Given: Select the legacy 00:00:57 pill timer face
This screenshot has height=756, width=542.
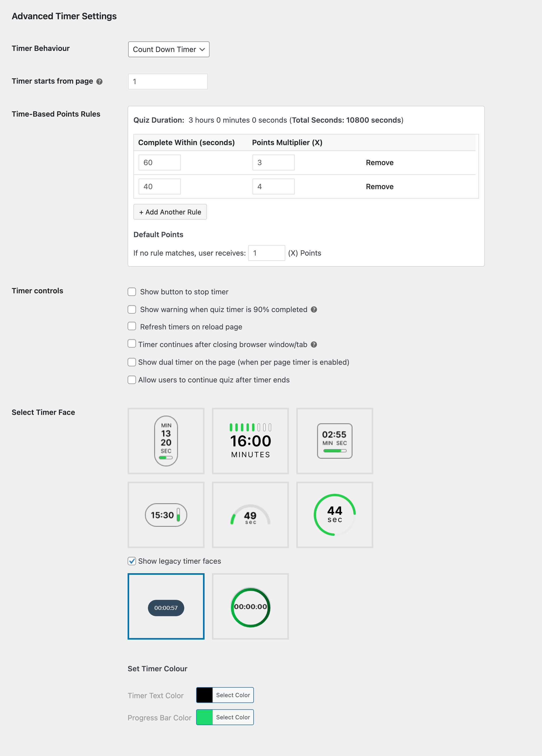Looking at the screenshot, I should coord(166,607).
